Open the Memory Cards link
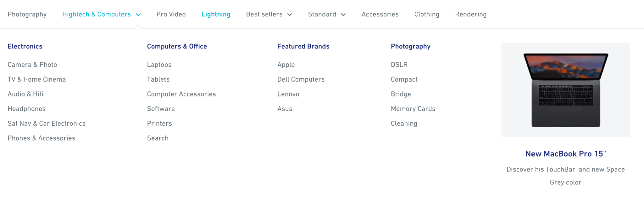The height and width of the screenshot is (202, 644). pos(413,109)
